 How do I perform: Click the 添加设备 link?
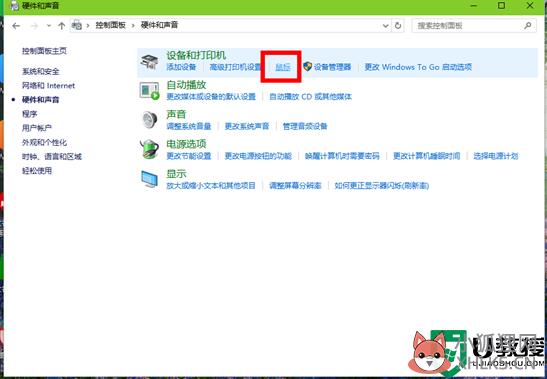pos(181,67)
